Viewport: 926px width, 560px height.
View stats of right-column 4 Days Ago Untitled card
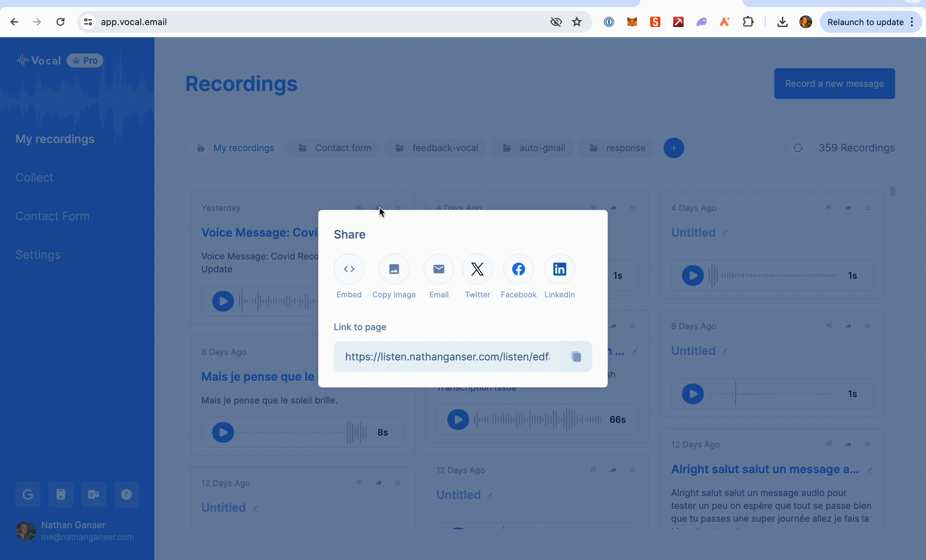[829, 207]
